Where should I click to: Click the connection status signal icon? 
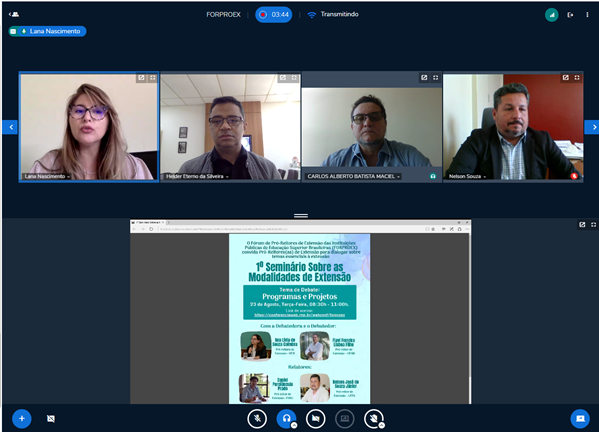(552, 15)
